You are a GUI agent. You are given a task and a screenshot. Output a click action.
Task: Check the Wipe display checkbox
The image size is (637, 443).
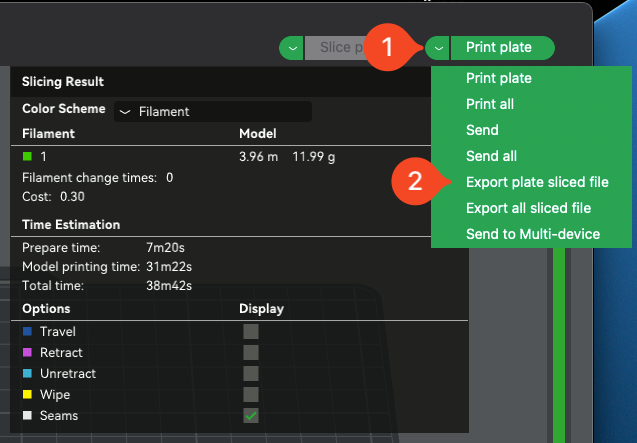click(x=251, y=394)
